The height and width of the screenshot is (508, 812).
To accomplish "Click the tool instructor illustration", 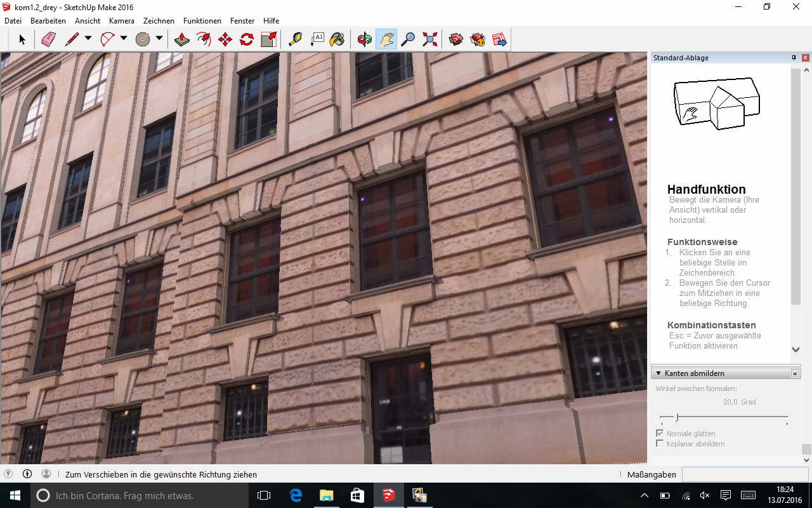I will click(716, 105).
